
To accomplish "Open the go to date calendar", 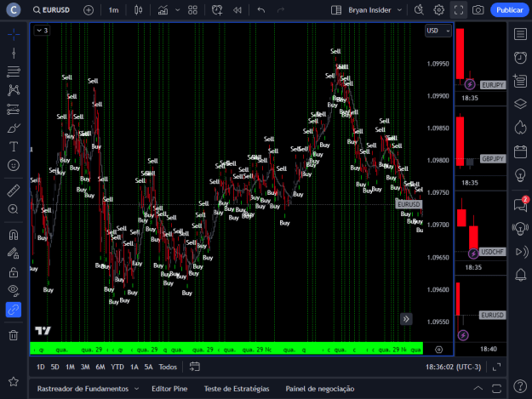I will pos(194,367).
